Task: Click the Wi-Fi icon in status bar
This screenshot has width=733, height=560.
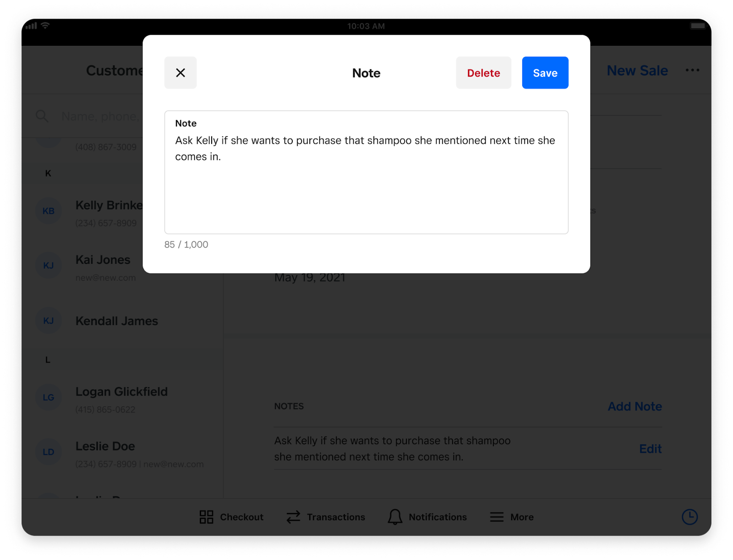Action: tap(45, 26)
